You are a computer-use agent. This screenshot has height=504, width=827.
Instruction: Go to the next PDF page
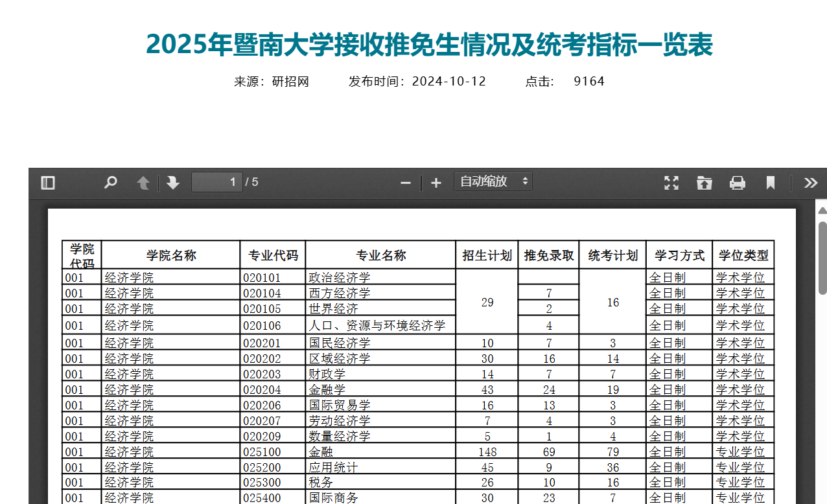click(x=173, y=183)
